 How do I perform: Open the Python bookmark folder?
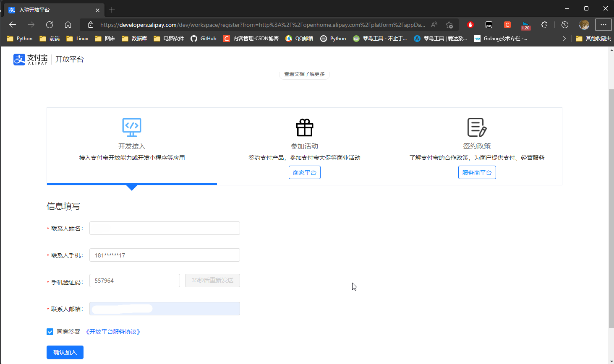click(x=20, y=39)
